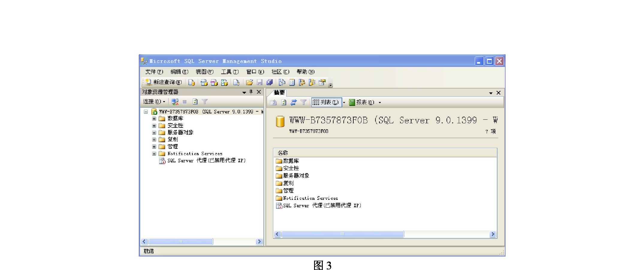Screen dimensions: 644x270
Task: Collapse the WWW-B7357873F0B server node
Action: 146,112
